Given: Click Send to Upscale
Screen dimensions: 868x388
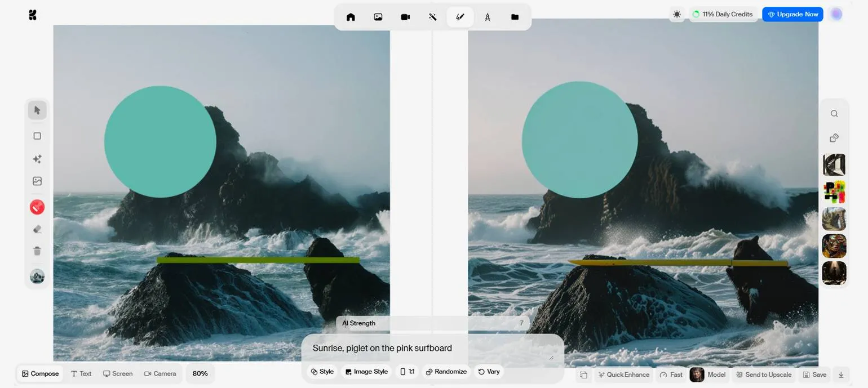Looking at the screenshot, I should pyautogui.click(x=764, y=374).
